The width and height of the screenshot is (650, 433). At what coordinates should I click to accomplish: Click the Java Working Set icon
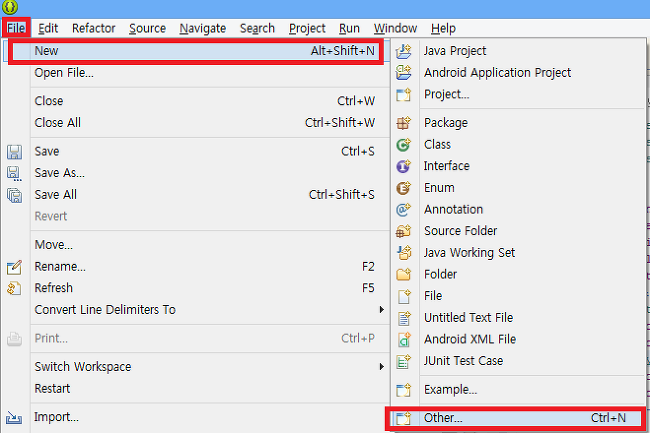point(403,252)
